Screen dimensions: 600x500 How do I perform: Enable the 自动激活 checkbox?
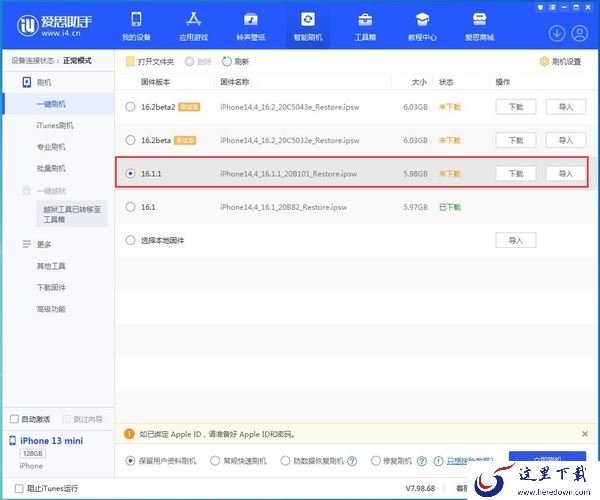(x=14, y=419)
